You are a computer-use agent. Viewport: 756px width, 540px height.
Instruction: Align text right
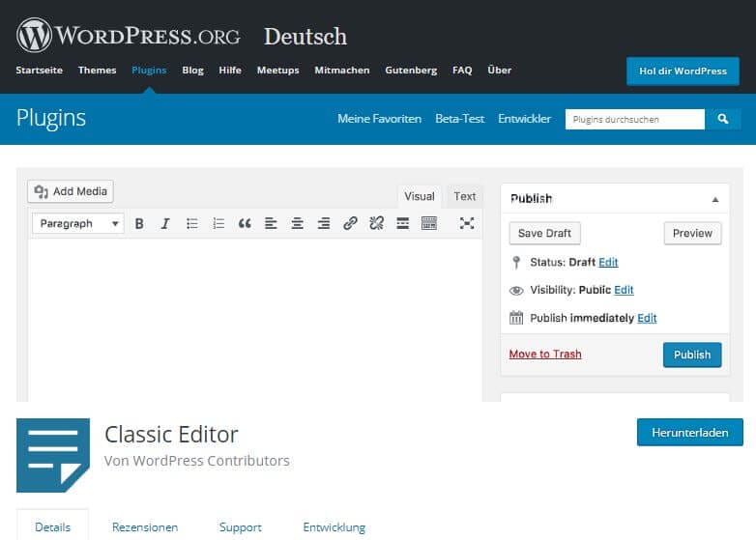(x=324, y=223)
